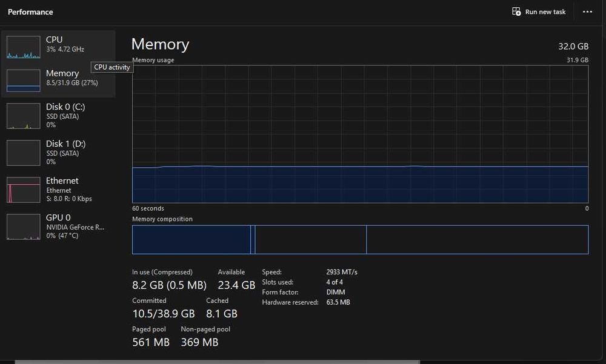Show Ethernet performance details
The width and height of the screenshot is (606, 364).
58,190
